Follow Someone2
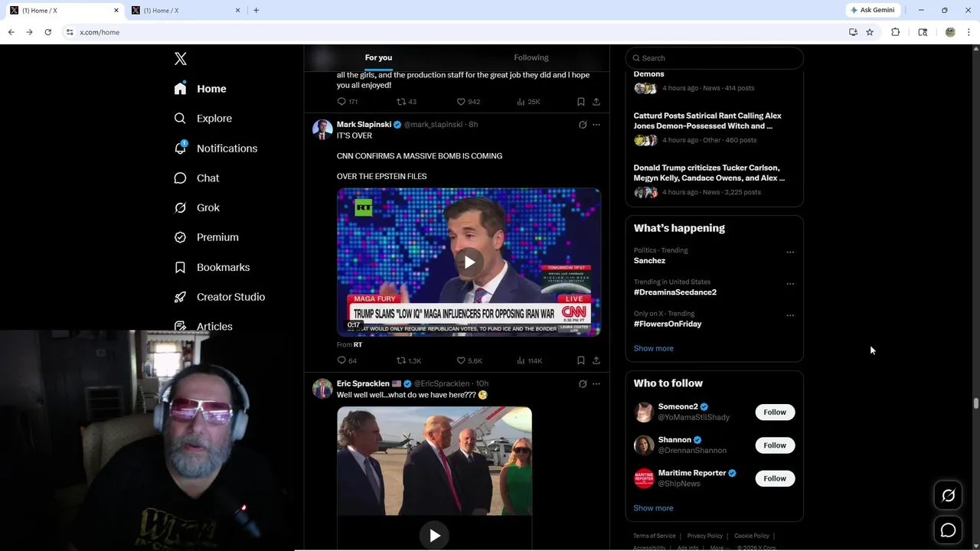 (775, 412)
